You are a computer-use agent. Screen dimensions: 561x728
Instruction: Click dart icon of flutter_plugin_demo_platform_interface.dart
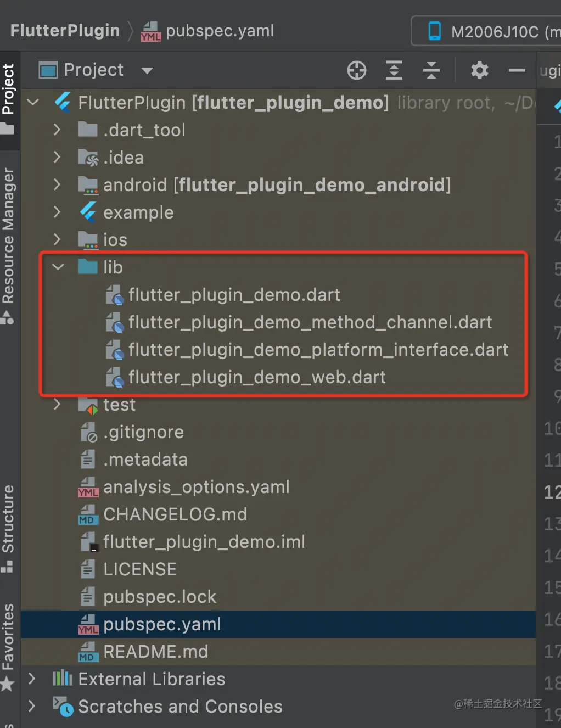tap(114, 350)
